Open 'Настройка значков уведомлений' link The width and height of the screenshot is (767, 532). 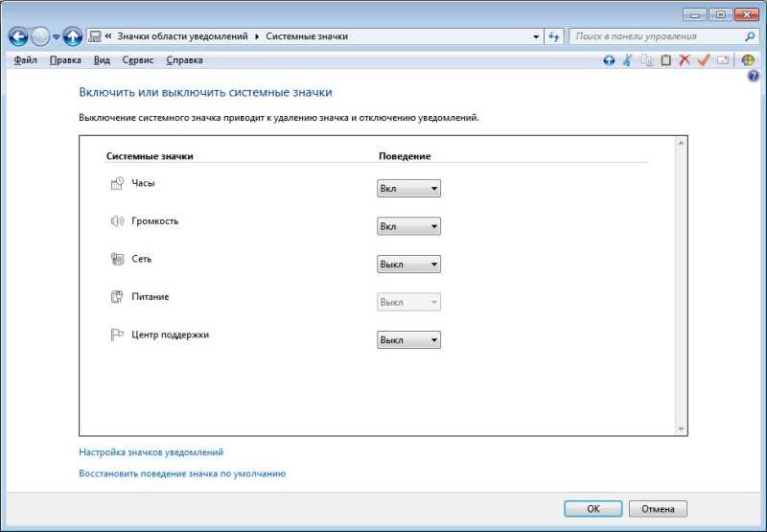pos(151,452)
